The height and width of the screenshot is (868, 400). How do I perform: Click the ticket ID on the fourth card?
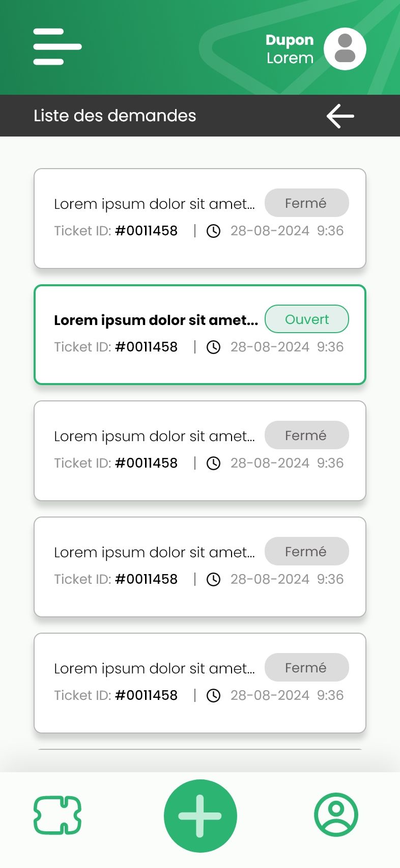click(146, 579)
